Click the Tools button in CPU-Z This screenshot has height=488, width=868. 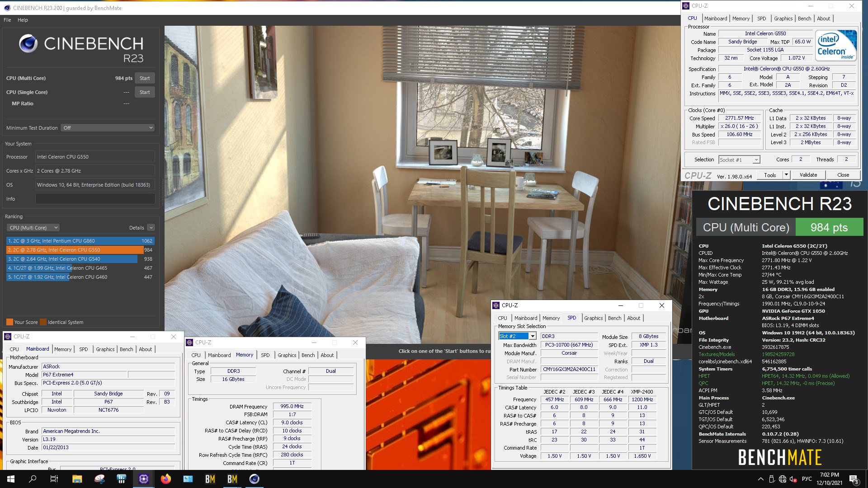770,175
